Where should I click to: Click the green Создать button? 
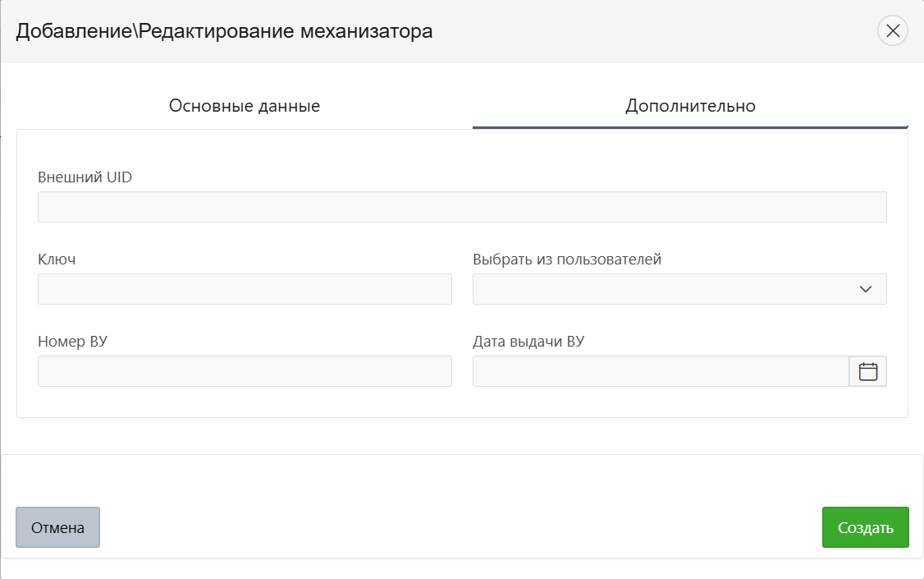click(x=865, y=527)
